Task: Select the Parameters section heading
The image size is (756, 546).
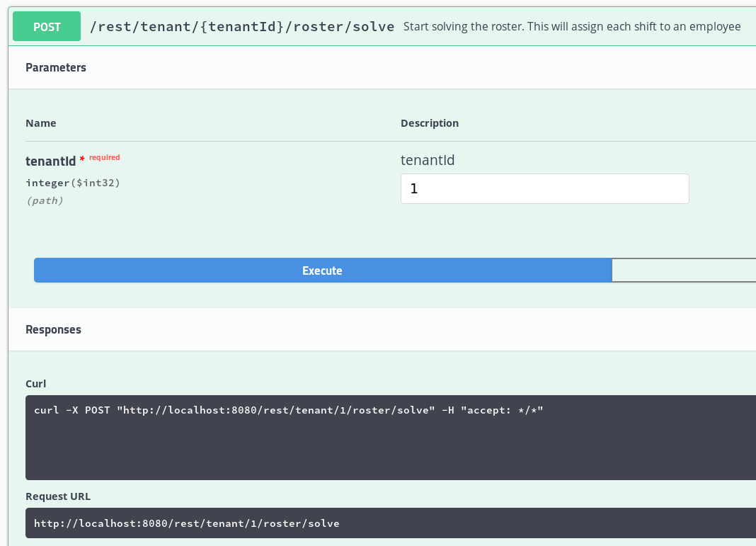Action: click(x=56, y=68)
